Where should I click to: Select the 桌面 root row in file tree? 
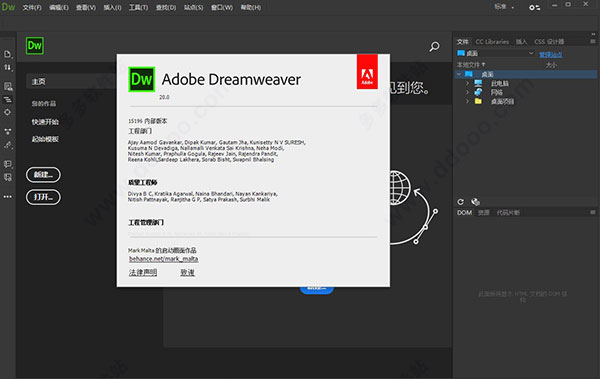pyautogui.click(x=526, y=74)
